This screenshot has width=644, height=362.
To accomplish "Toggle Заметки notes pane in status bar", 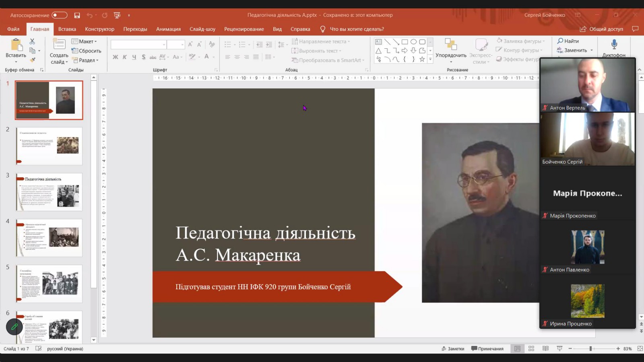I will 453,349.
